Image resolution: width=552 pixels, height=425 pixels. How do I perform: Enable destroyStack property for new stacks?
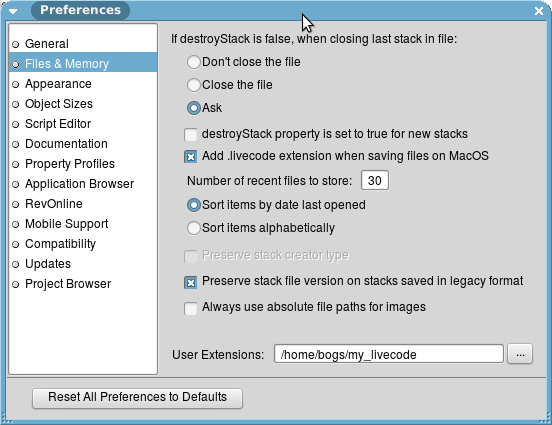[x=191, y=134]
